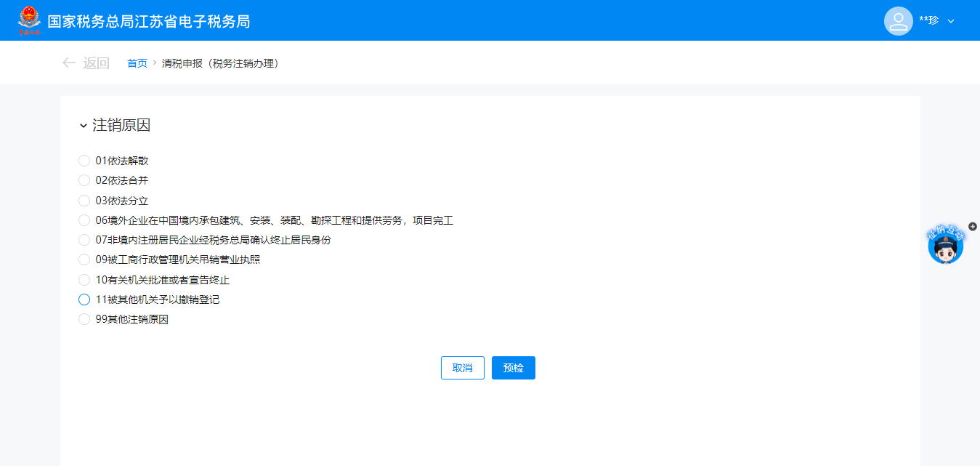
Task: Pick the 99其他注销原因 radio button
Action: [x=84, y=319]
